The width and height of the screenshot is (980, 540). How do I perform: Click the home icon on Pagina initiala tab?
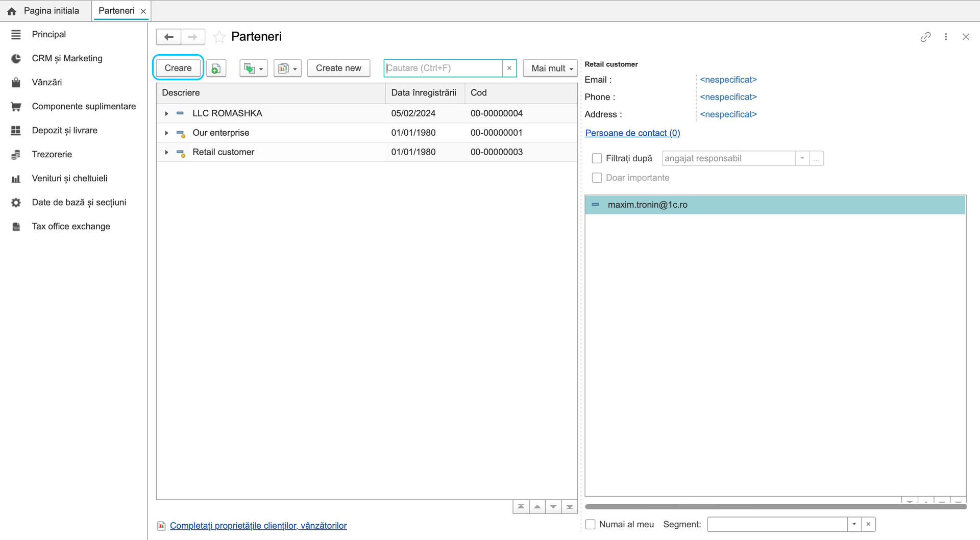[x=12, y=11]
